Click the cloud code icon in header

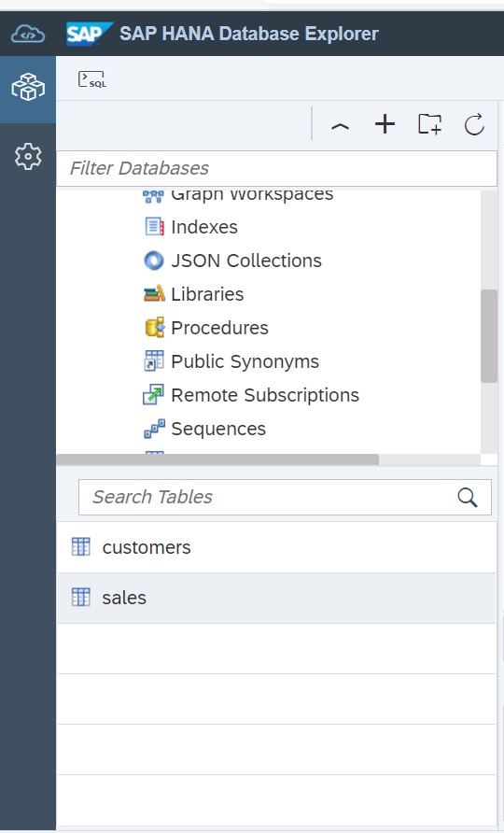click(28, 34)
